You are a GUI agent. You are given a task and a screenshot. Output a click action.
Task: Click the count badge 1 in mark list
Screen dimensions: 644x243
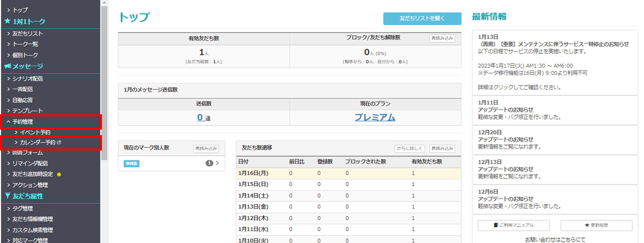tap(209, 163)
